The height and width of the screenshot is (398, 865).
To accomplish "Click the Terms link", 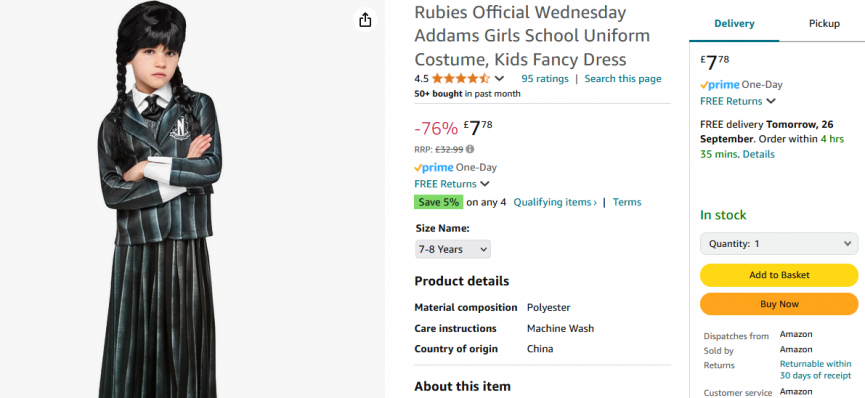I will [627, 202].
